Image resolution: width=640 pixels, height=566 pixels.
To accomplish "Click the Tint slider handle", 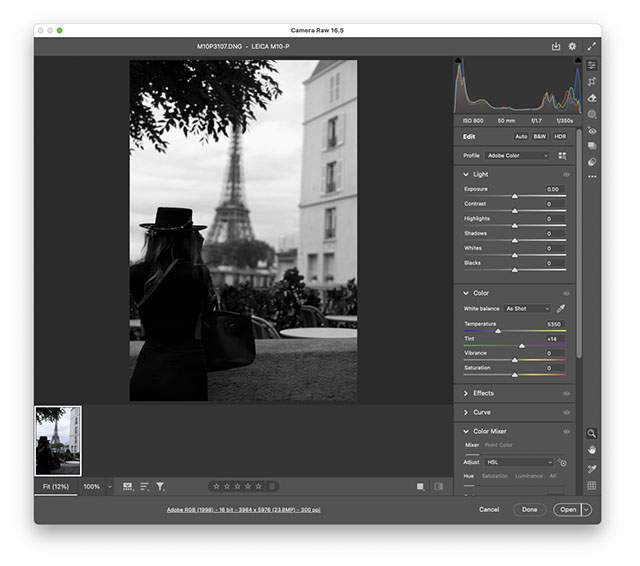I will pos(522,346).
